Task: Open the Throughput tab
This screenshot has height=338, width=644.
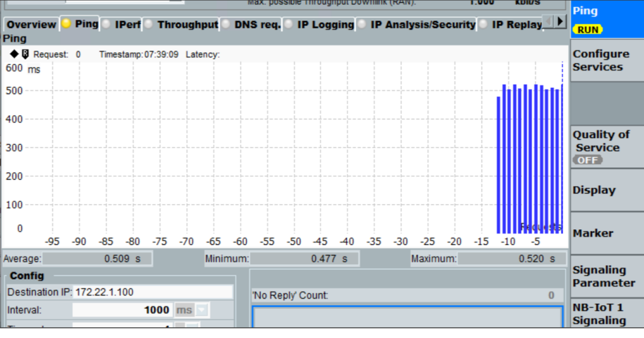Action: [x=187, y=24]
